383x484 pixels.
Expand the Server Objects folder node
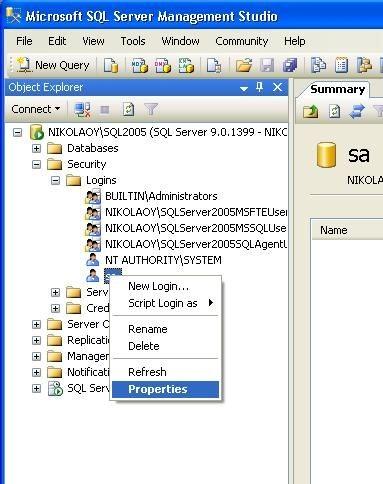[x=36, y=324]
